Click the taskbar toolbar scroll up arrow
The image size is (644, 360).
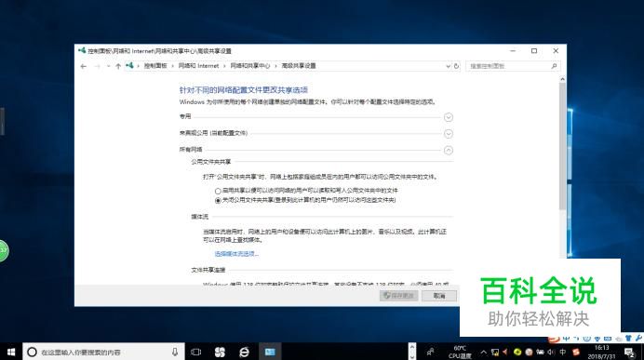[412, 347]
